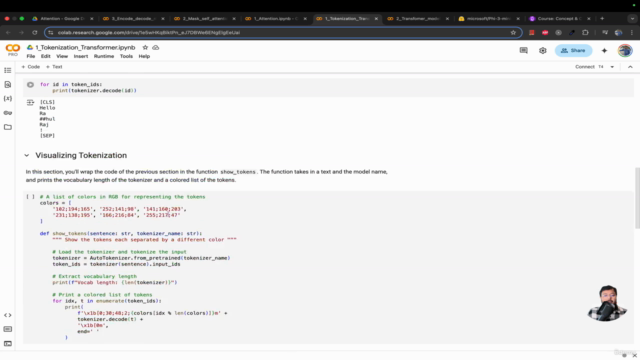640x360 pixels.
Task: Click the Visualizing Tokenization heading
Action: coord(81,156)
